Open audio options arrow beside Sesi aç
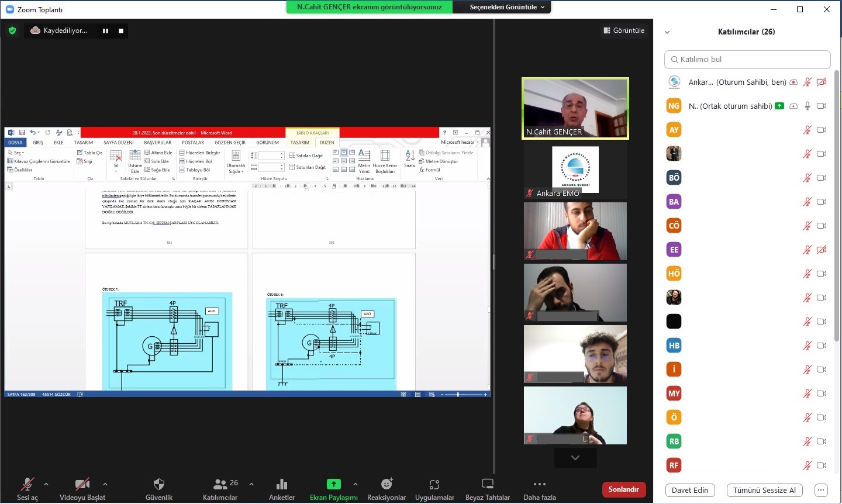842x504 pixels. tap(46, 484)
